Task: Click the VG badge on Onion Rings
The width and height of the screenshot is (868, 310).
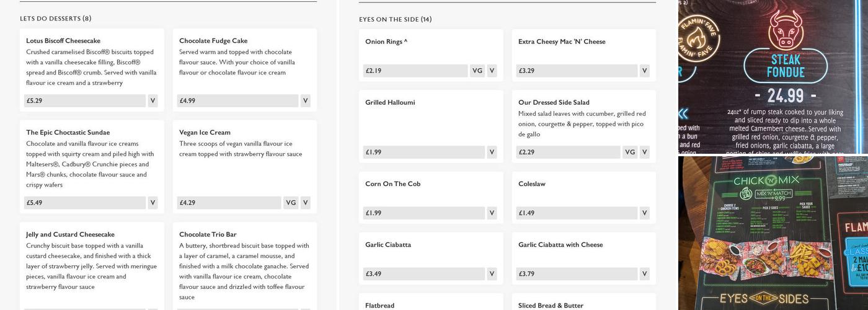Action: 477,71
